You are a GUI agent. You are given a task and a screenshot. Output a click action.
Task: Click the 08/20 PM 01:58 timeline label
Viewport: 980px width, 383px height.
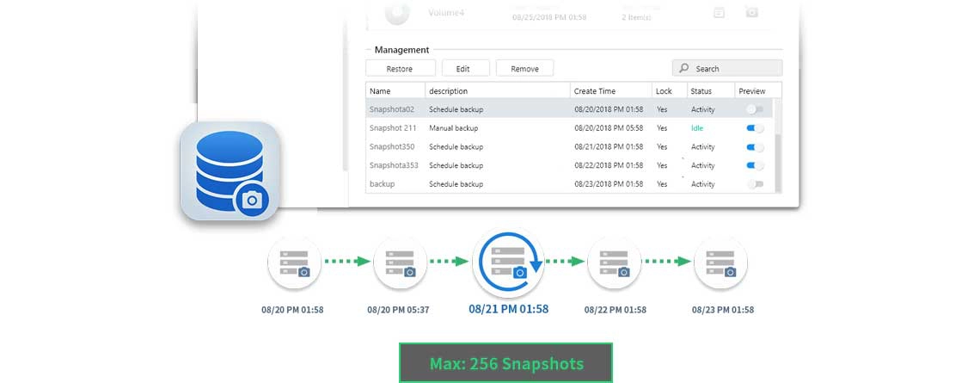[x=292, y=310]
